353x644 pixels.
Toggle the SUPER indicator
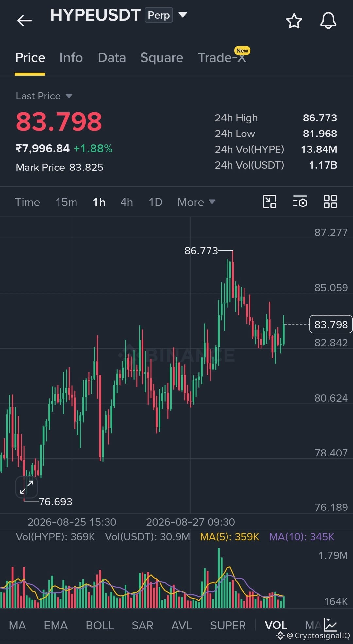click(228, 625)
